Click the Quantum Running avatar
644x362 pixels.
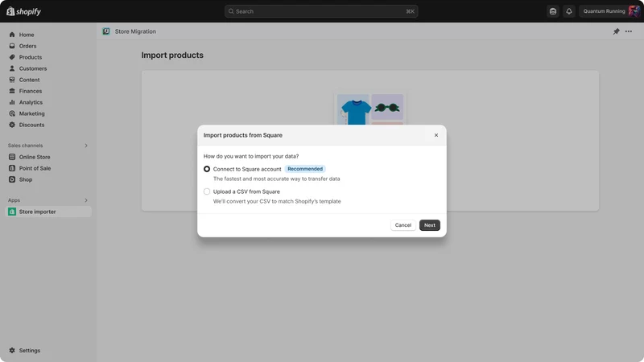point(634,11)
